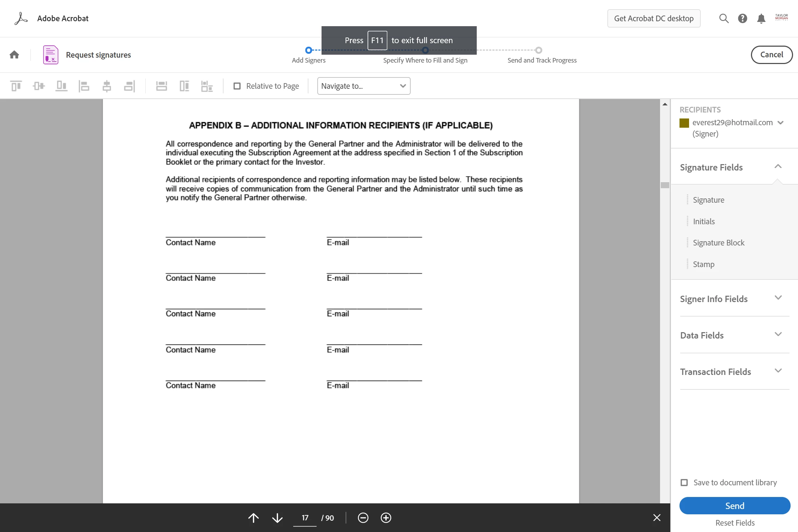Image resolution: width=798 pixels, height=532 pixels.
Task: Go to next page with down arrow
Action: 277,518
